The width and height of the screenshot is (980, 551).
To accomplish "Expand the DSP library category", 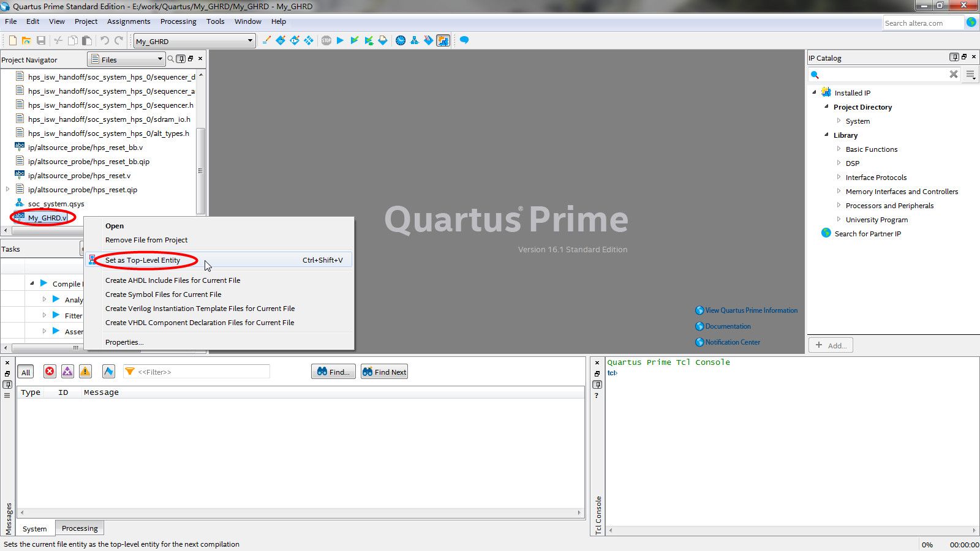I will (x=839, y=163).
